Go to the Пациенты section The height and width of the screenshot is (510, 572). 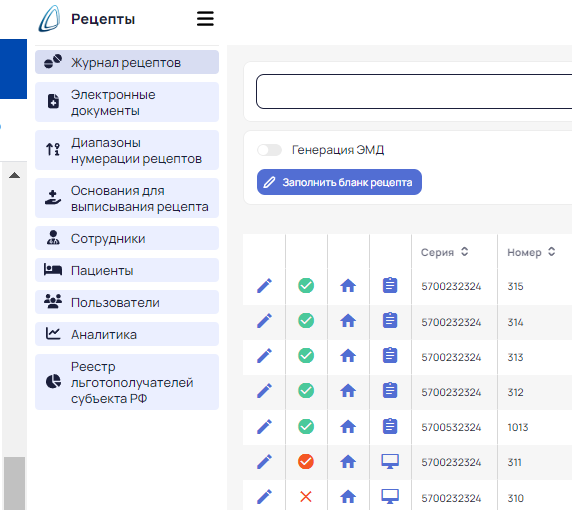pos(127,270)
